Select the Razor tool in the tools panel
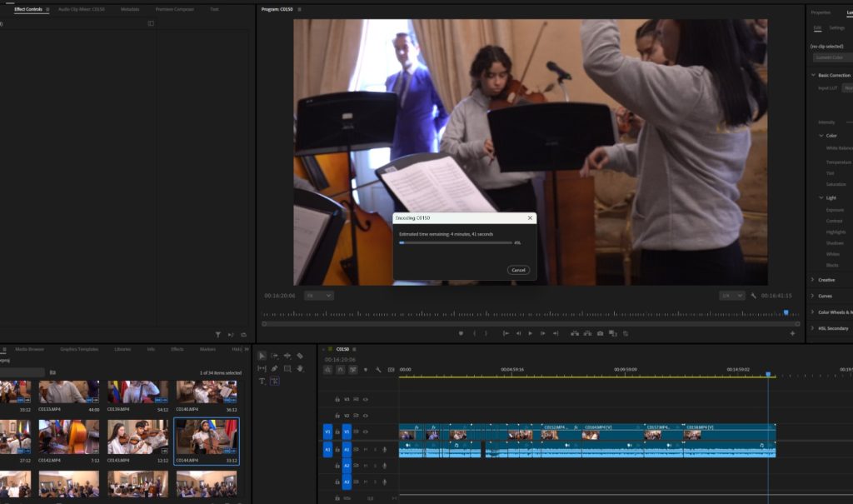 click(x=300, y=356)
